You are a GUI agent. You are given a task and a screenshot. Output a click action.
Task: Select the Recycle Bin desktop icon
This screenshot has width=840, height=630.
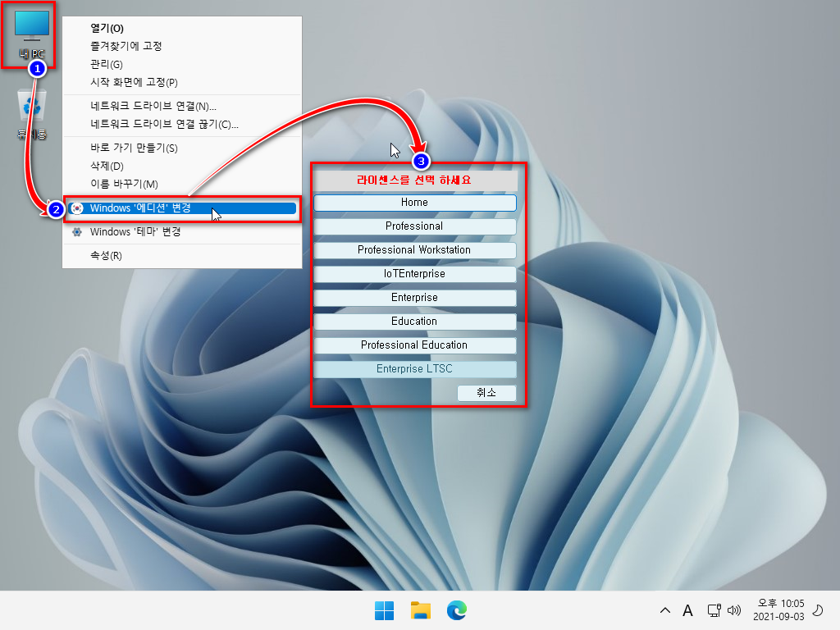click(x=32, y=113)
